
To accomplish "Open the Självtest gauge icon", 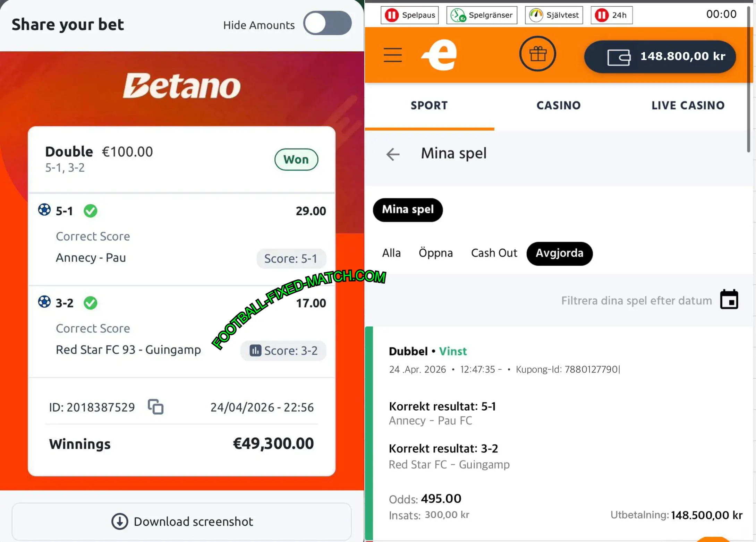I will pyautogui.click(x=536, y=15).
